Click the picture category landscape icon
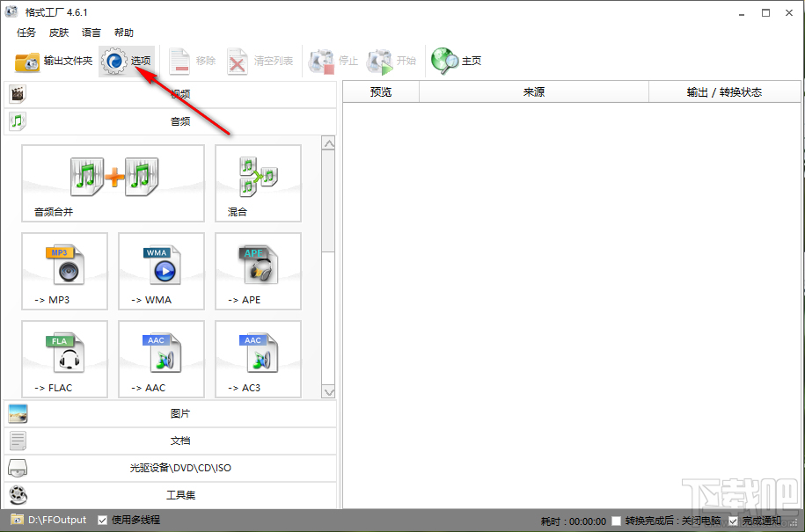The height and width of the screenshot is (532, 805). pyautogui.click(x=18, y=413)
